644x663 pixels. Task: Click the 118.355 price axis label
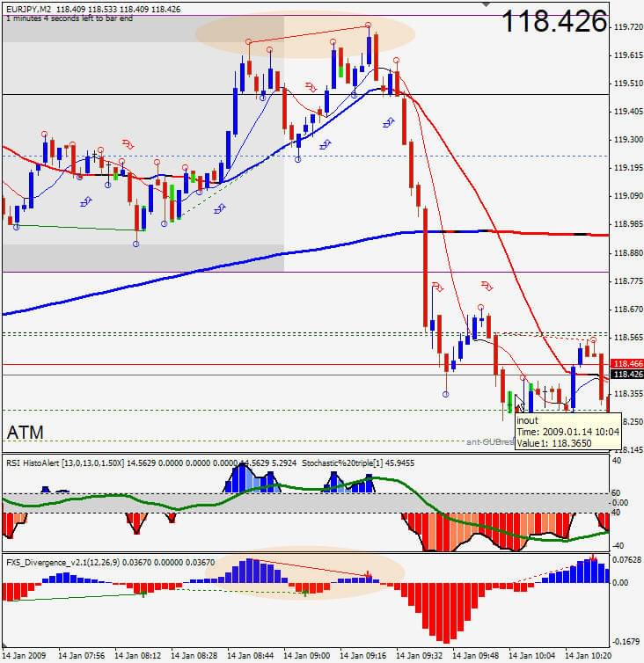[628, 394]
